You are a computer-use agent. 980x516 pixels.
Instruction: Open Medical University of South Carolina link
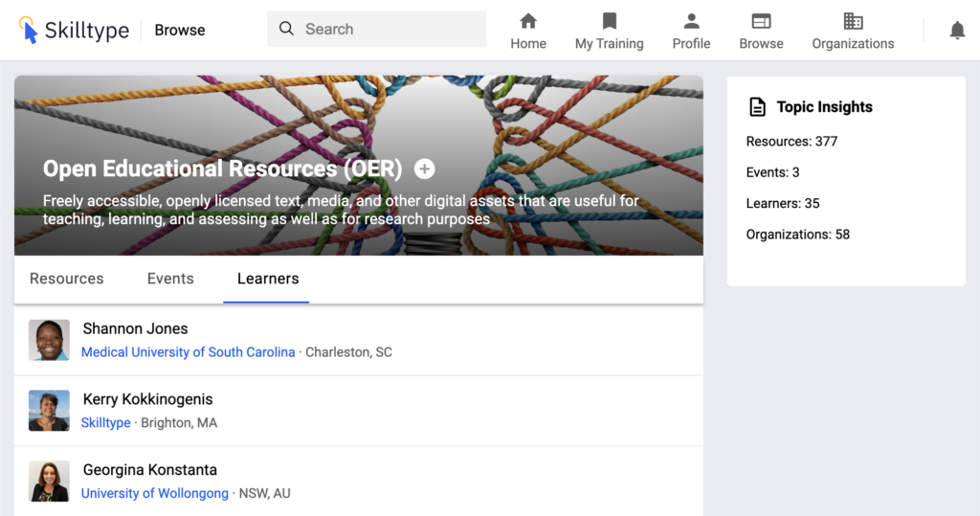[188, 352]
